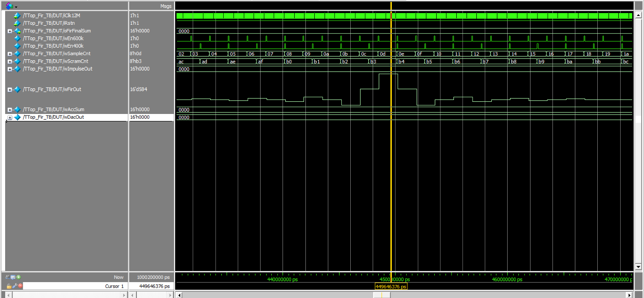The image size is (644, 298).
Task: Click the values pane scroll-left arrow
Action: pyautogui.click(x=133, y=295)
